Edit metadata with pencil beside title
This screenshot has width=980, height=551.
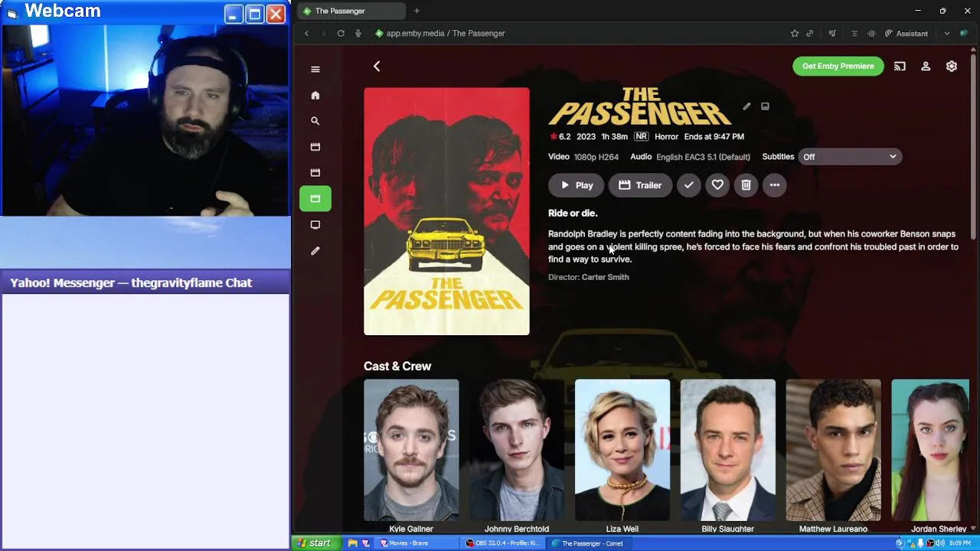tap(746, 106)
